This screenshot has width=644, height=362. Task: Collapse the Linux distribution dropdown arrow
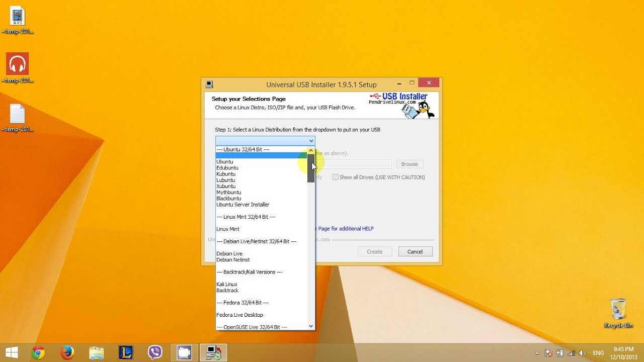click(x=311, y=141)
